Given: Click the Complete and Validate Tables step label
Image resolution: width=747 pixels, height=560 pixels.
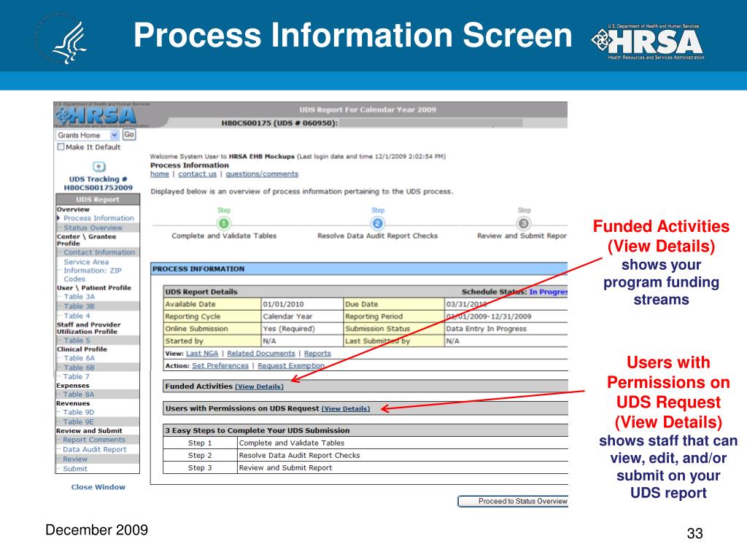Looking at the screenshot, I should point(224,236).
